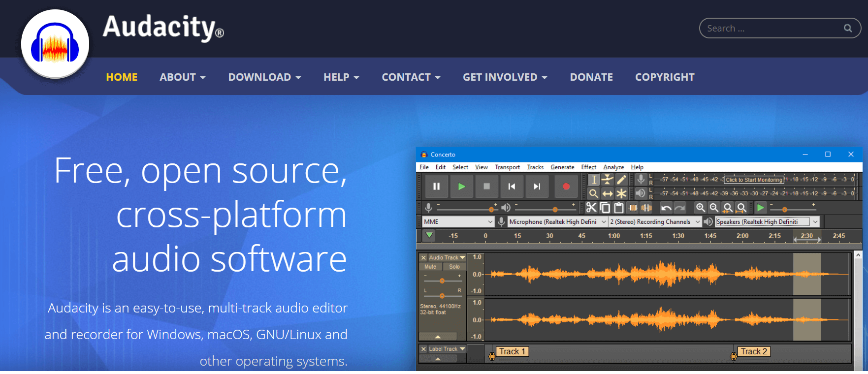The width and height of the screenshot is (868, 374).
Task: Open the Label Track dropdown menu
Action: (447, 349)
